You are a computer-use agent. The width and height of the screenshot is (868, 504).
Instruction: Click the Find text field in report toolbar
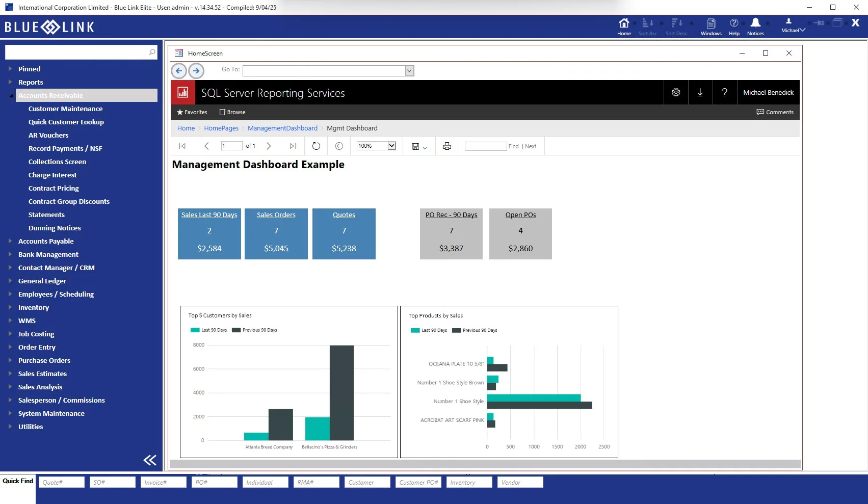point(486,146)
